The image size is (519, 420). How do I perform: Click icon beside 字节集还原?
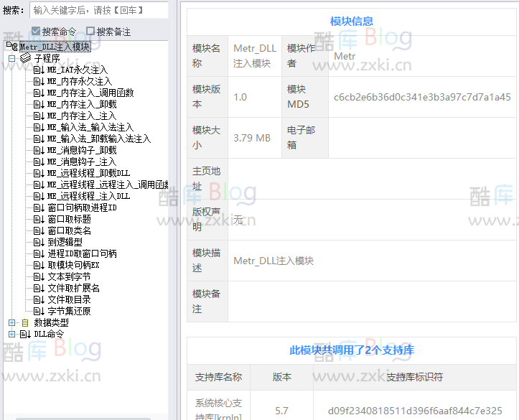coord(39,312)
